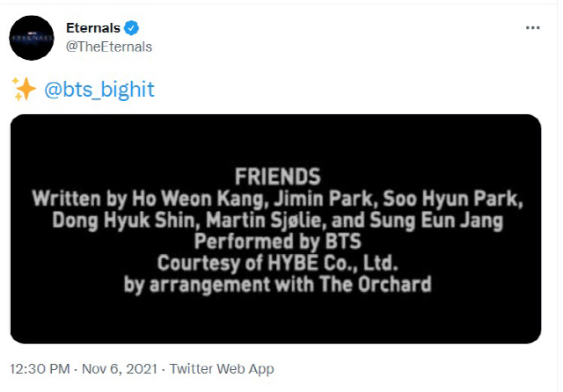Click the "by arrangement with The Orchard" line

click(x=277, y=284)
